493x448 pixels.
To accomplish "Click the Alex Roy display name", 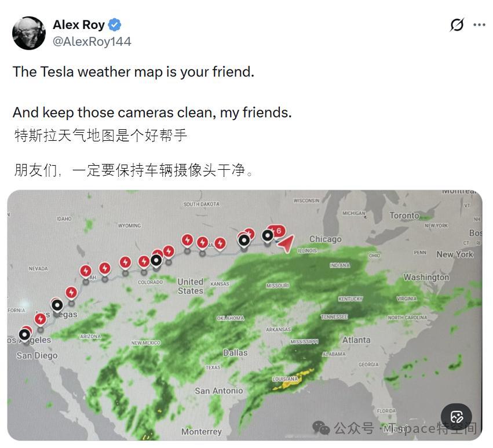I will pyautogui.click(x=79, y=25).
